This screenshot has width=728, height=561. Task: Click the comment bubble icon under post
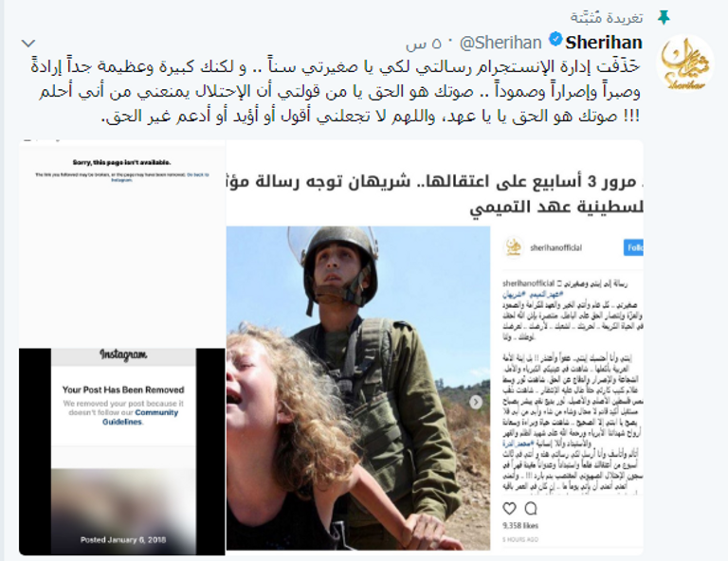click(531, 509)
